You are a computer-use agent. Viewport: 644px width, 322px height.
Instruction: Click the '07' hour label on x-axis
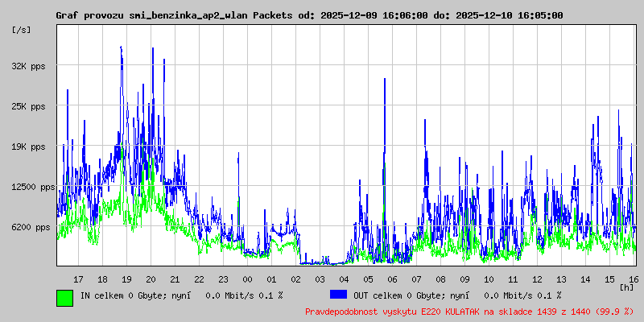(416, 279)
